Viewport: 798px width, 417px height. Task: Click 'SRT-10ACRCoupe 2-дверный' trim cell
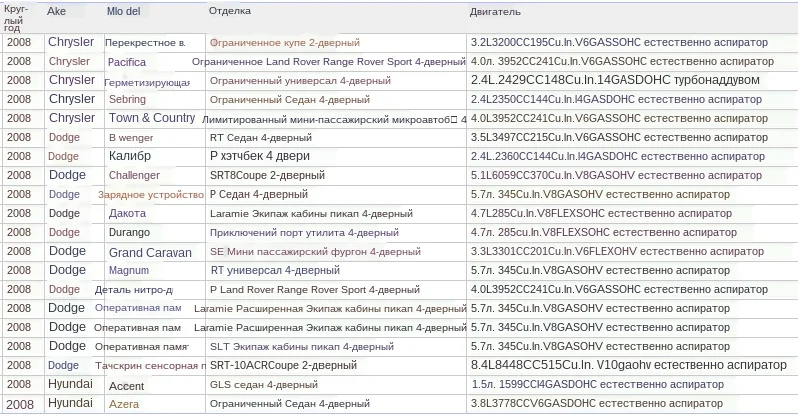coord(283,366)
